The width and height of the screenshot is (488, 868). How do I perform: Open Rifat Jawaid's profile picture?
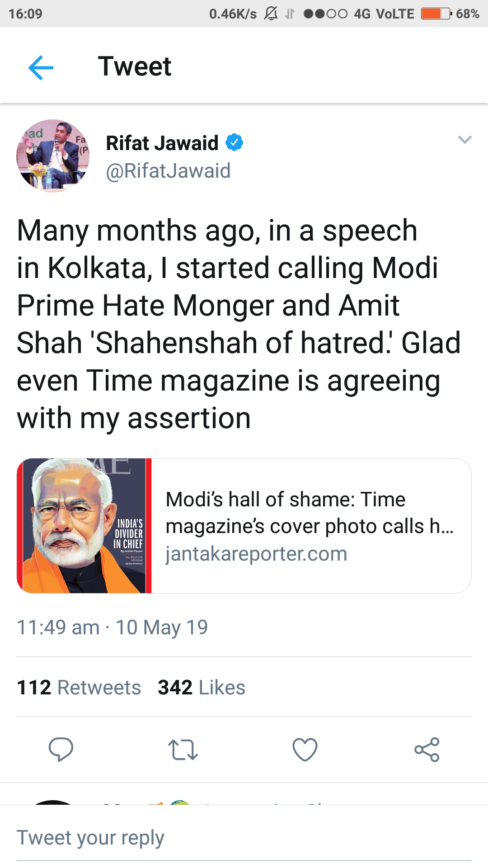point(53,156)
